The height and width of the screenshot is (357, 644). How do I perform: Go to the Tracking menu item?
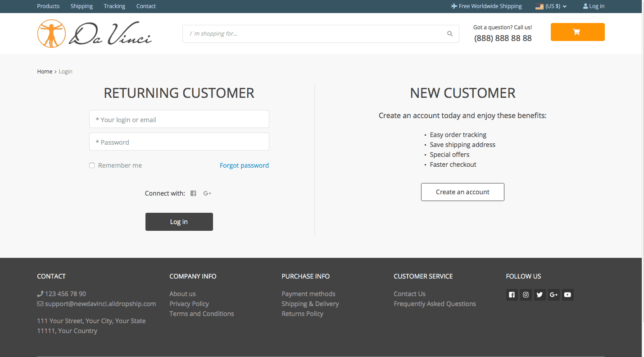[x=114, y=6]
